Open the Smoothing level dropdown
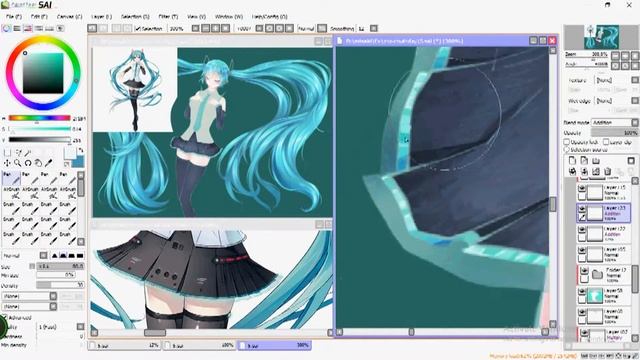The width and height of the screenshot is (640, 360). 367,29
